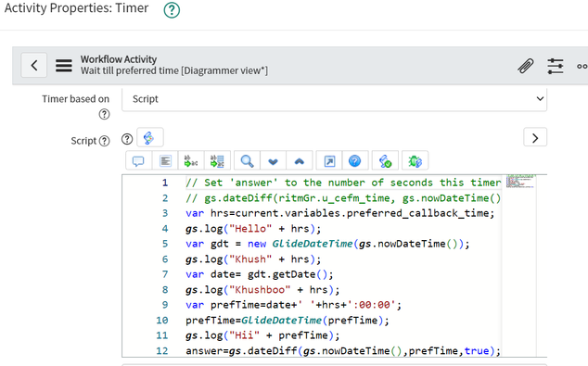The width and height of the screenshot is (588, 366).
Task: Click line 10 prefTime=GlideDateTime statement
Action: tap(288, 321)
